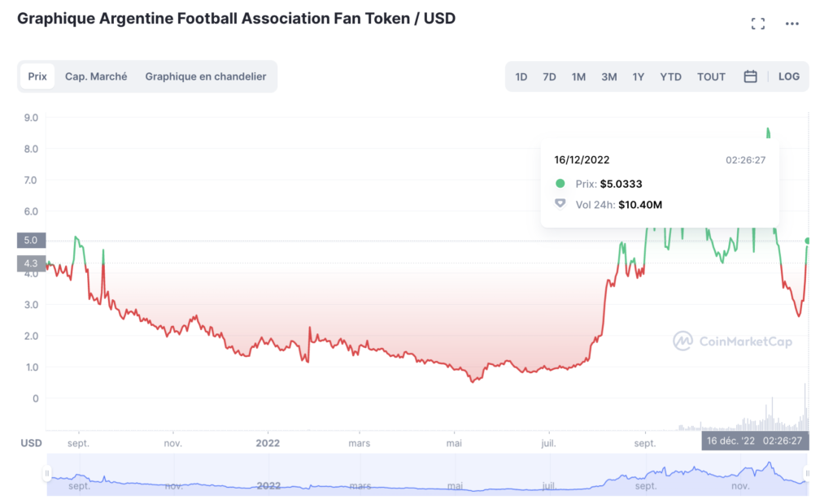Open the calendar date range picker
Viewport: 833px width, 504px height.
[x=750, y=76]
